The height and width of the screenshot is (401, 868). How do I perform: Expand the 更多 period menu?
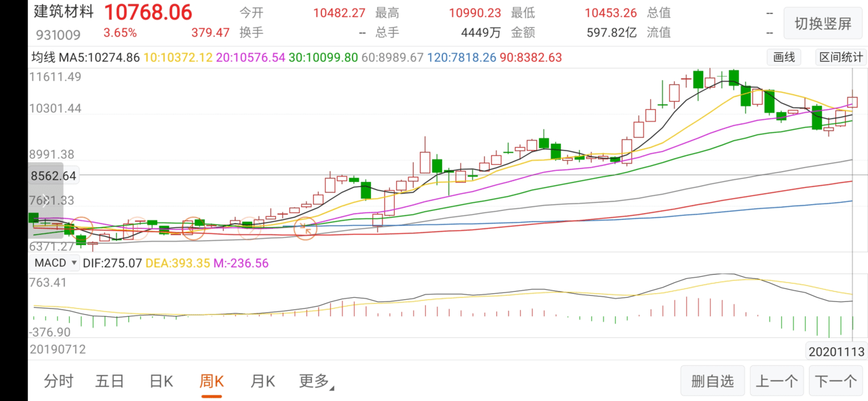pyautogui.click(x=316, y=381)
